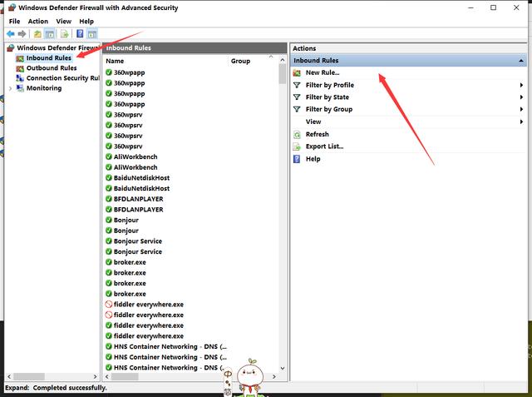
Task: Click the Up one level folder icon
Action: click(x=37, y=34)
